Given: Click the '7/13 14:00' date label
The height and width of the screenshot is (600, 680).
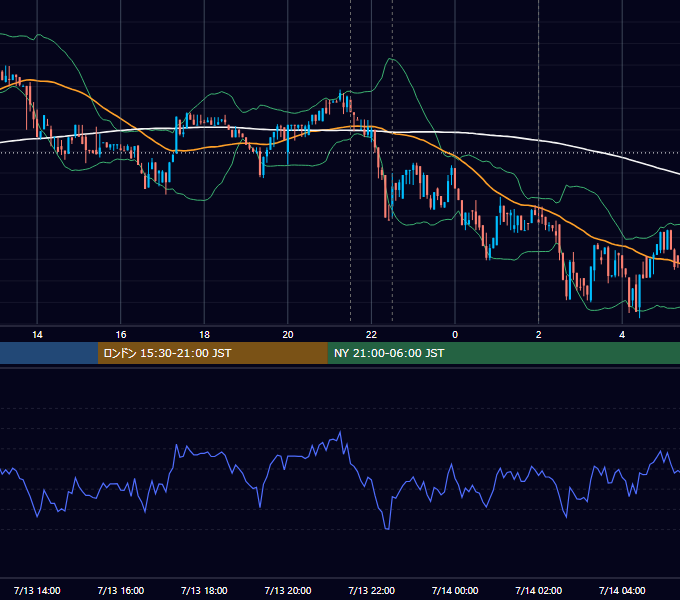Looking at the screenshot, I should click(x=37, y=590).
